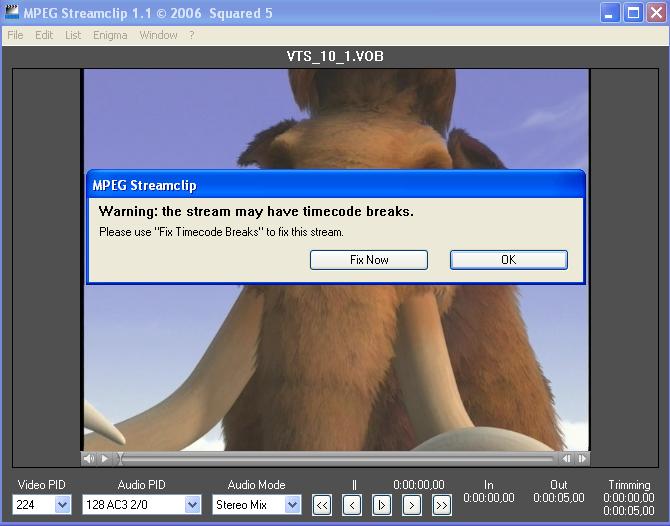
Task: Click the In time 0:00:00,00 value
Action: click(x=489, y=498)
